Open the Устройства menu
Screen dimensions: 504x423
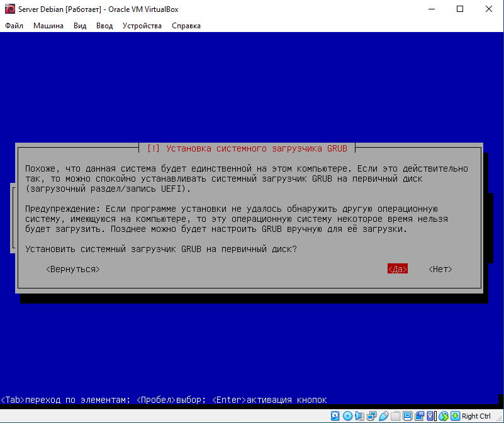[x=142, y=26]
